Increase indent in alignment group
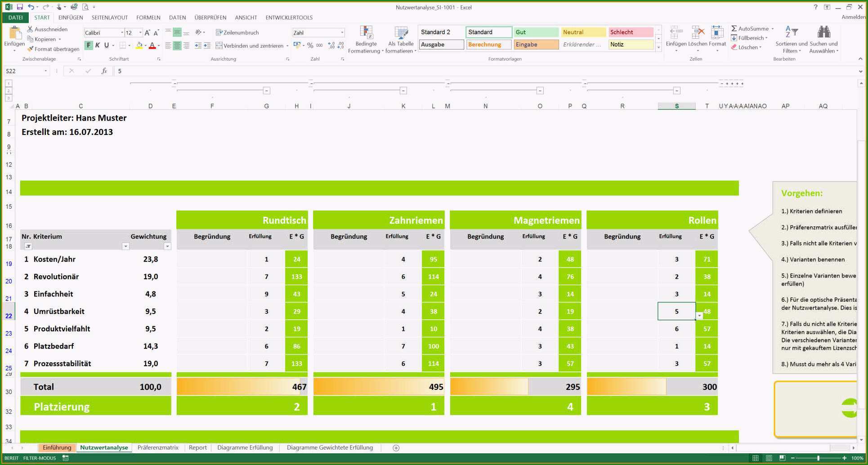This screenshot has width=868, height=465. (207, 45)
